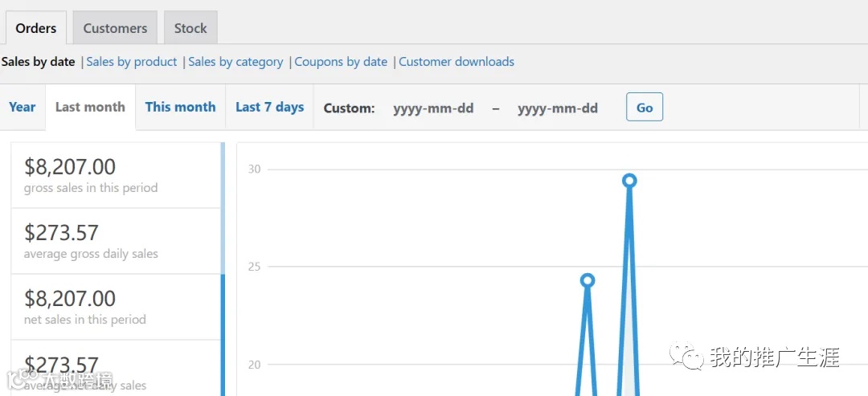Highlight the gross sales legend item
This screenshot has width=868, height=396.
[118, 175]
